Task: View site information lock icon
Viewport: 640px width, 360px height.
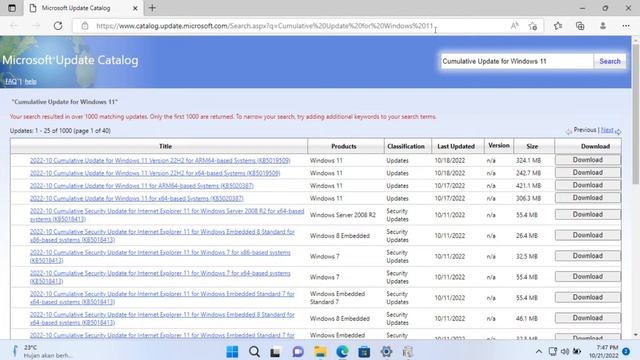Action: pos(84,26)
